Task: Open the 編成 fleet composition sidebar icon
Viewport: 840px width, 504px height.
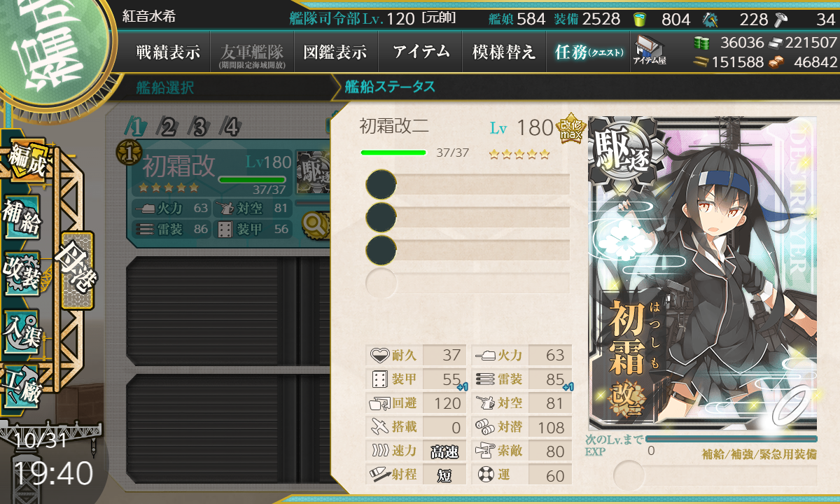Action: click(x=26, y=158)
